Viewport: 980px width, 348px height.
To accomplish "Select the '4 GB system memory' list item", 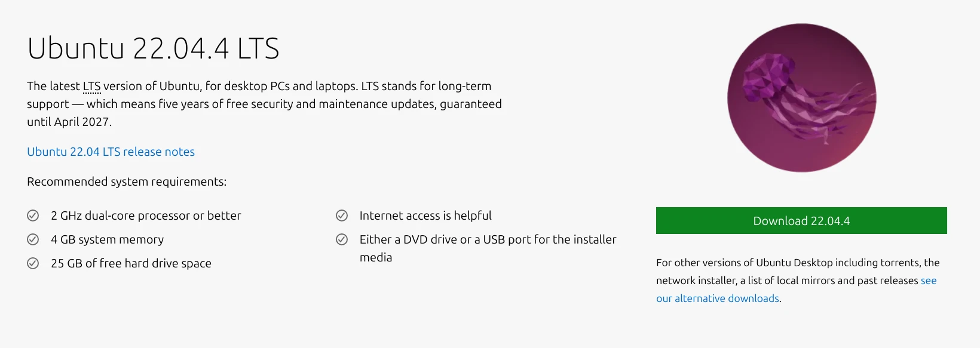I will pyautogui.click(x=107, y=239).
